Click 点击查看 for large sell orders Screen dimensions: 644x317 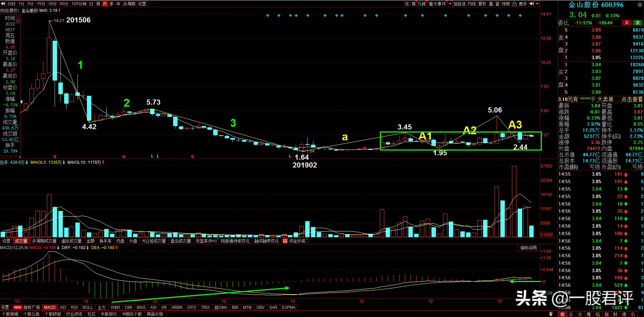click(x=632, y=99)
